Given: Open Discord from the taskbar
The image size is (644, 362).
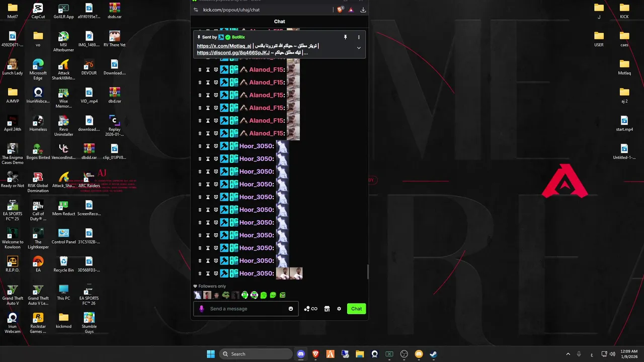Looking at the screenshot, I should tap(301, 354).
